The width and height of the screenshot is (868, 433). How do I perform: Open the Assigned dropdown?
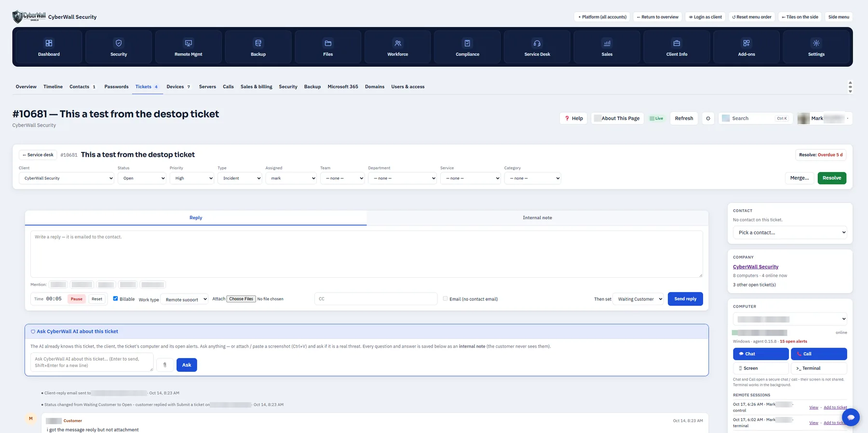pyautogui.click(x=291, y=178)
